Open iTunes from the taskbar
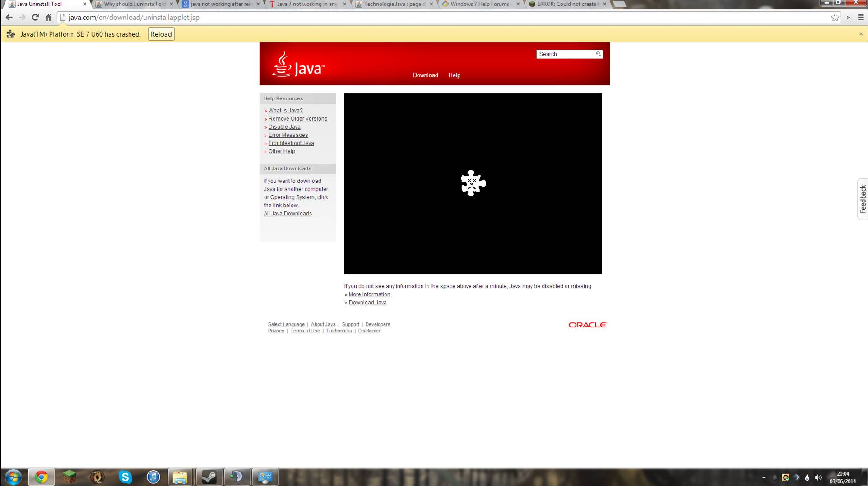868x486 pixels. pos(153,477)
